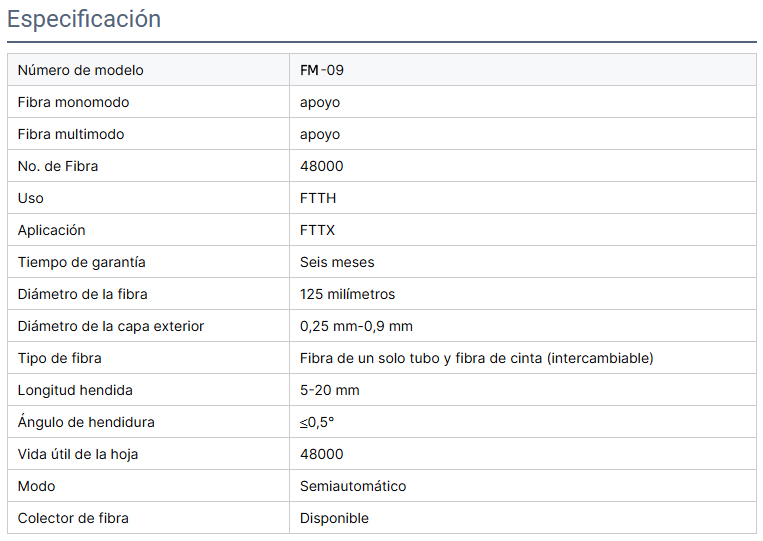Click the apoyo value for Fibra multimodo
Viewport: 763px width, 541px height.
click(320, 134)
